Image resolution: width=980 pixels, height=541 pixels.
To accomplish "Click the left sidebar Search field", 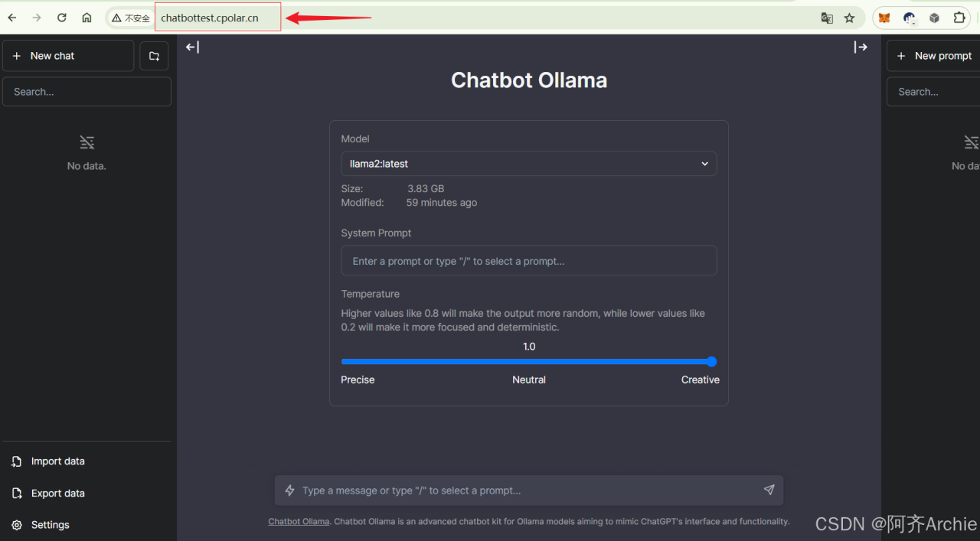I will pyautogui.click(x=87, y=92).
